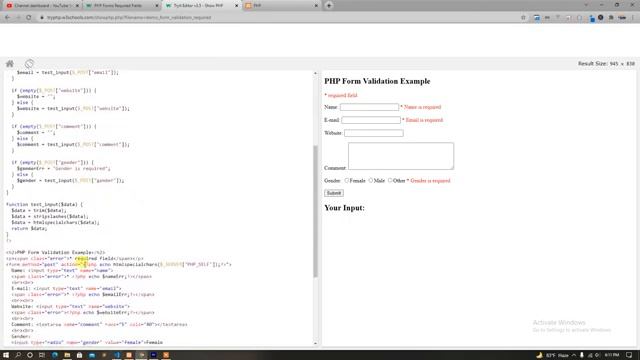Image resolution: width=640 pixels, height=360 pixels.
Task: Click the 'PHP Form Validation Example' heading
Action: 377,81
